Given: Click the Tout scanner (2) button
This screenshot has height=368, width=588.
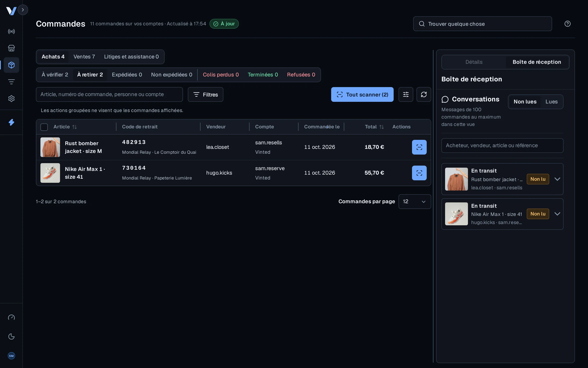Looking at the screenshot, I should [x=362, y=94].
